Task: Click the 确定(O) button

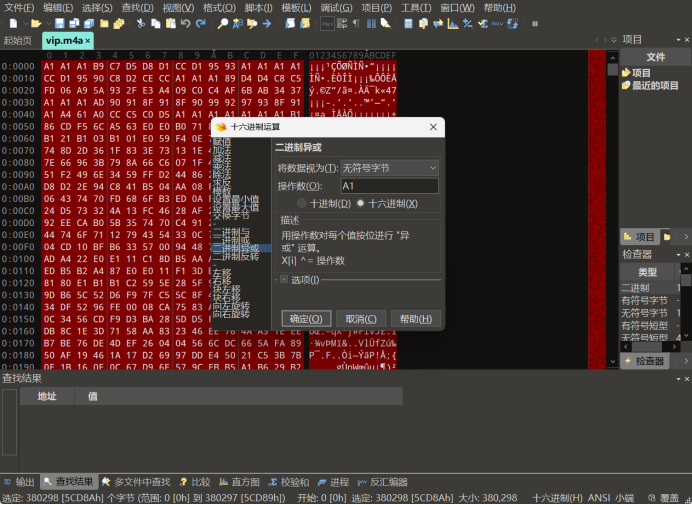Action: coord(306,319)
